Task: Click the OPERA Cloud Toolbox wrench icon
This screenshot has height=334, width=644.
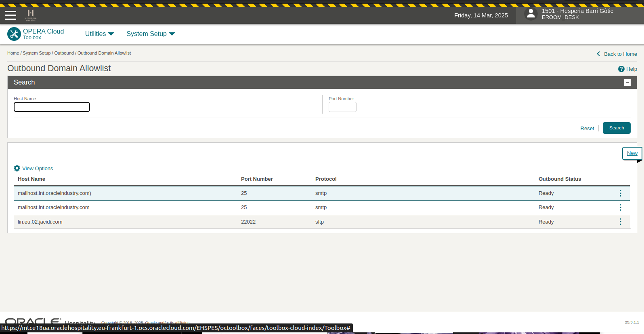Action: coord(14,34)
